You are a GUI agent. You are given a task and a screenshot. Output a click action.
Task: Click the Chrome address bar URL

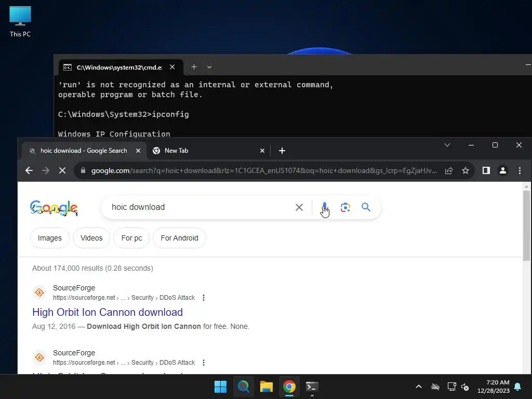click(264, 170)
